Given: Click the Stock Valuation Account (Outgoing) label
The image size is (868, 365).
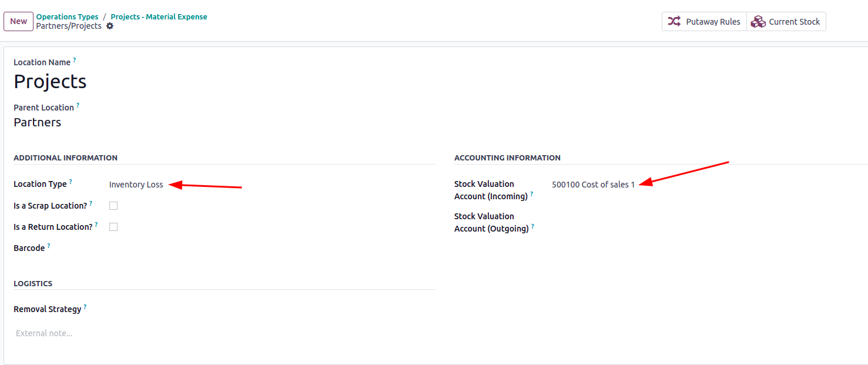Looking at the screenshot, I should 492,222.
